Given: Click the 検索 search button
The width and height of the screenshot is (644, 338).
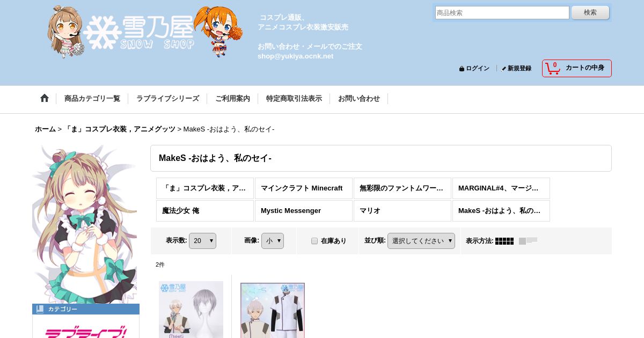Looking at the screenshot, I should (x=590, y=12).
